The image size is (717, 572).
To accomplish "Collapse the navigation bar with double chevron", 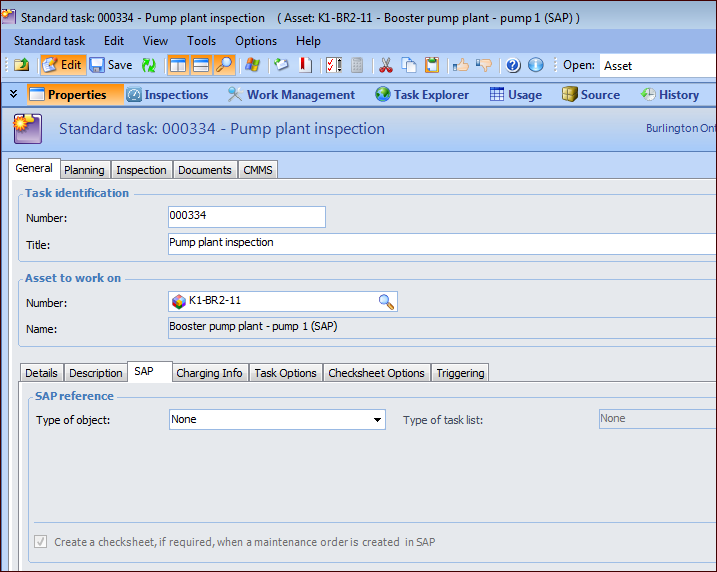I will (14, 94).
